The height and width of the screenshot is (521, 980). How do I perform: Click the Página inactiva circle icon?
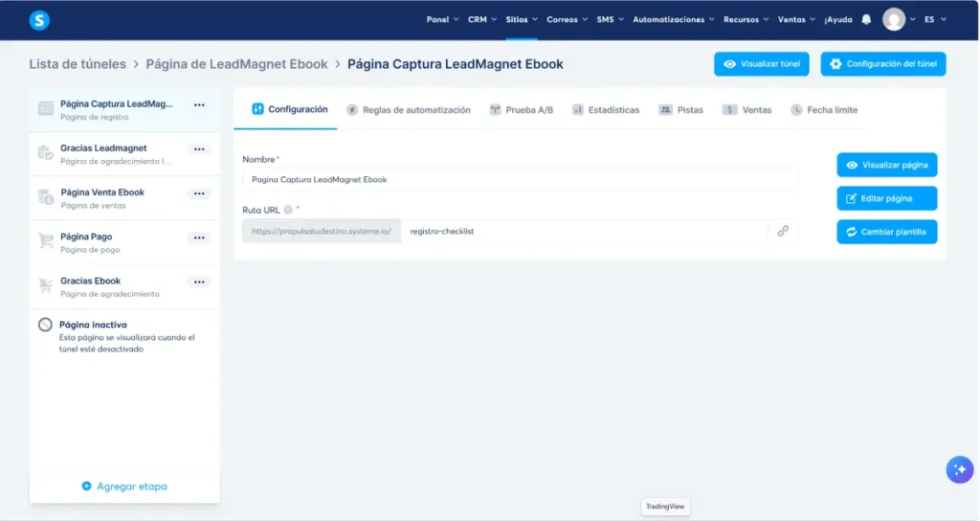45,325
